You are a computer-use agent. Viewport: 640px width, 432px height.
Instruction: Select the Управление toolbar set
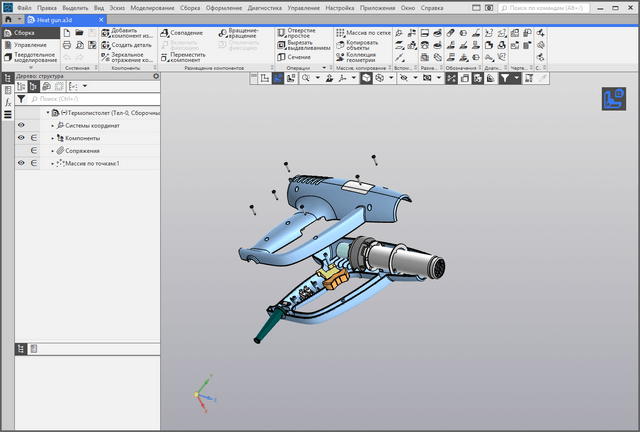30,45
